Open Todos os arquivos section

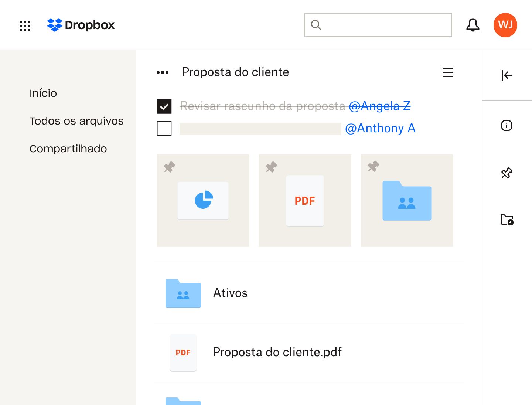click(76, 121)
